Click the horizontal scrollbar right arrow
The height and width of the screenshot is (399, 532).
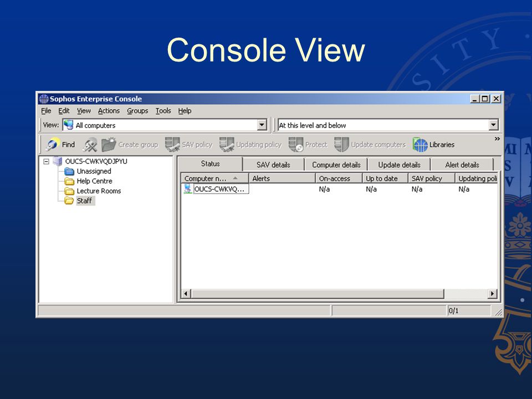(x=493, y=294)
